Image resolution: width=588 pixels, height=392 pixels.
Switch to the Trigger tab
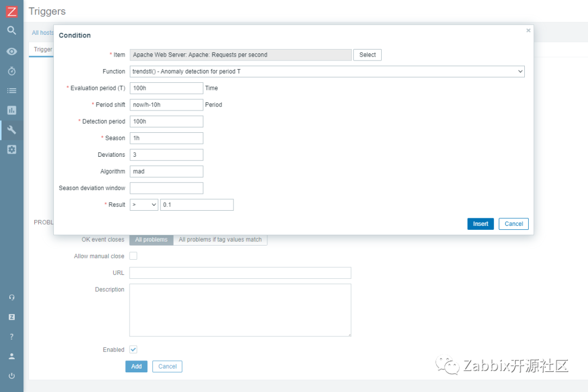(x=42, y=50)
